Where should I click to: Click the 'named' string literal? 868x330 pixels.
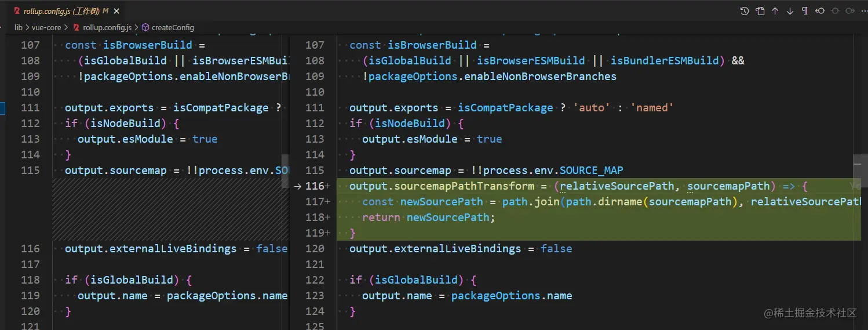click(652, 108)
